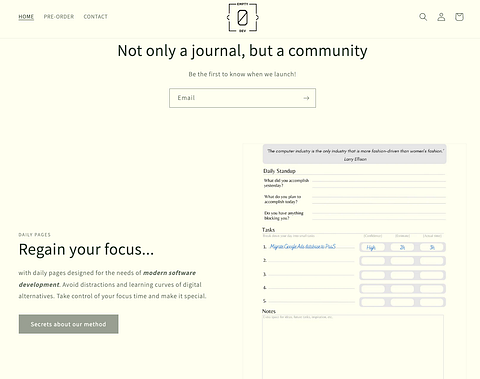
Task: Click the Regain your focus heading
Action: pos(86,249)
